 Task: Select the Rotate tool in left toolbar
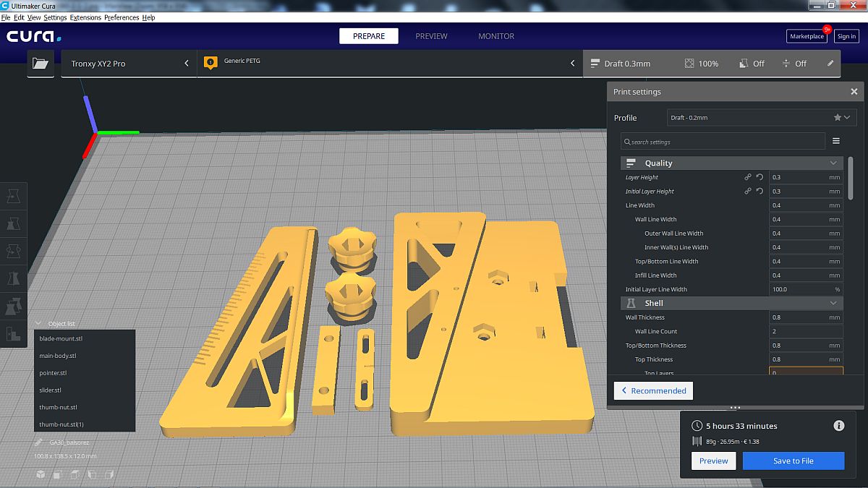(x=13, y=251)
